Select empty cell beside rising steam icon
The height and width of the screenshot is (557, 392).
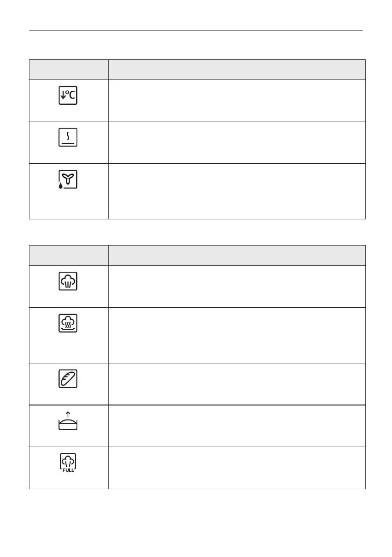237,143
